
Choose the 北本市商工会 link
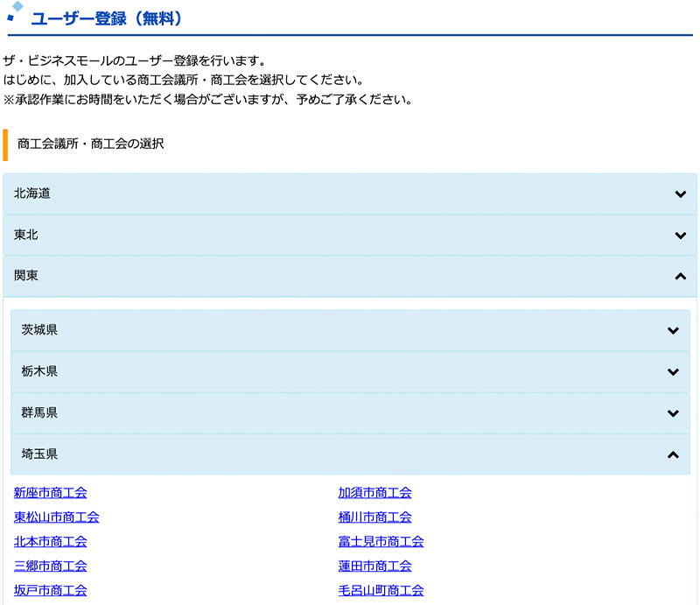tap(51, 542)
